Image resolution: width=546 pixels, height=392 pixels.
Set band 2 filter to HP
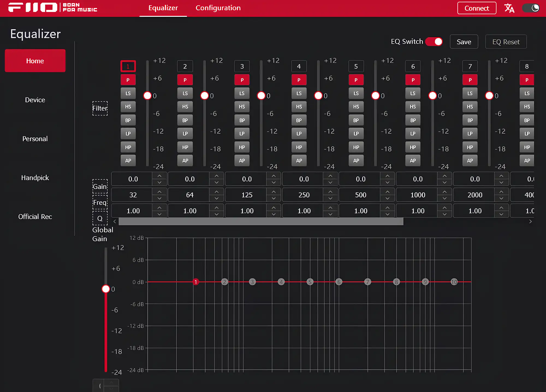[185, 147]
